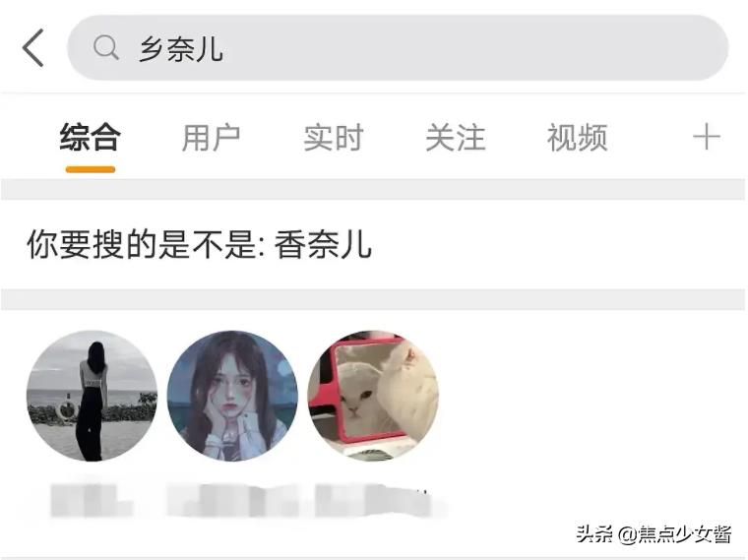Click the 香奈儿 suggested search term

click(323, 244)
